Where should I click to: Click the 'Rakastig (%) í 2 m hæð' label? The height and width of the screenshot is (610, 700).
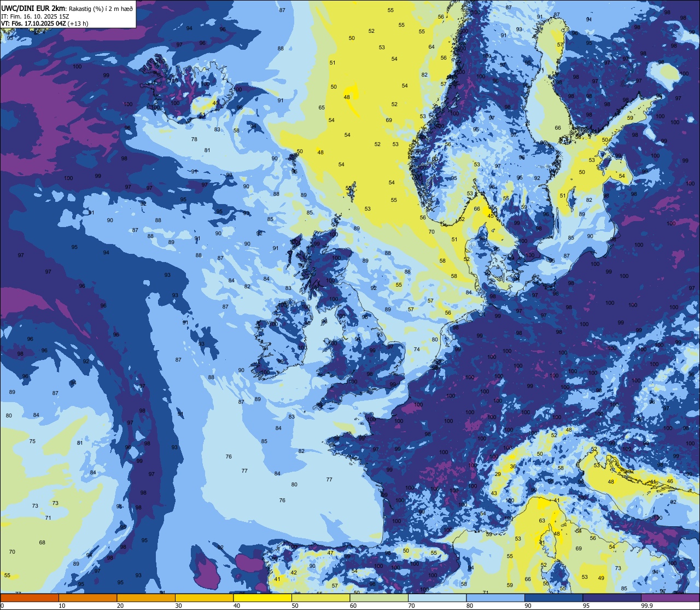coord(101,9)
